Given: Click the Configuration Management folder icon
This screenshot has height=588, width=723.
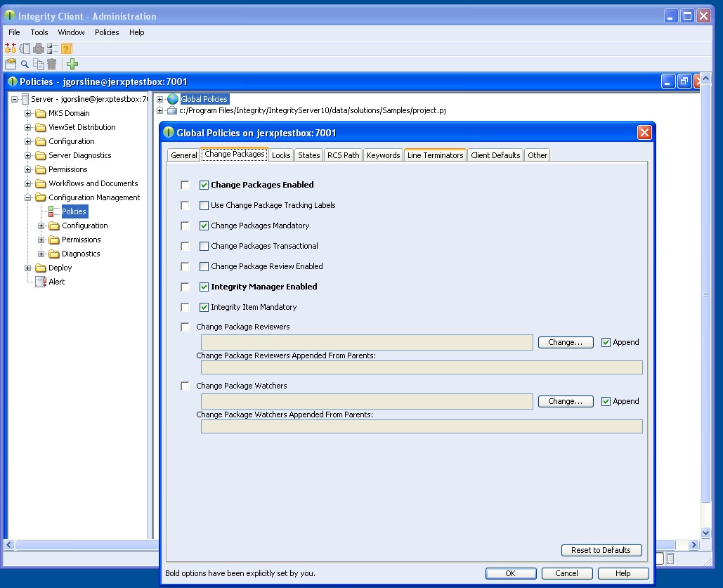Looking at the screenshot, I should coord(41,197).
